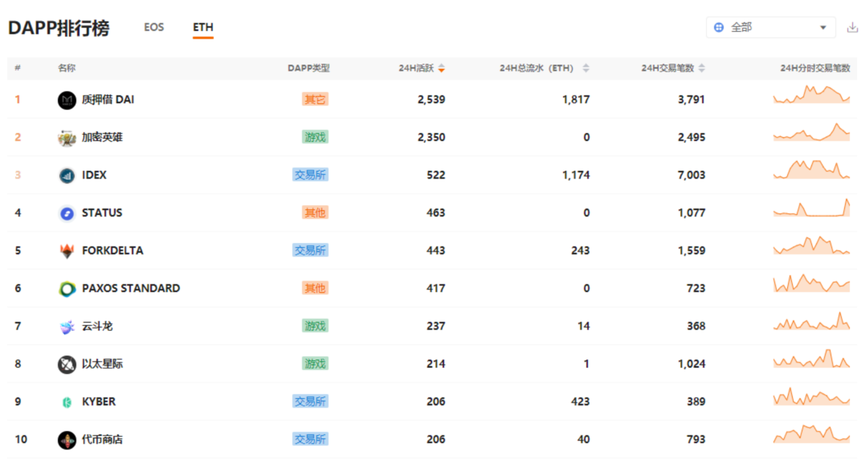The image size is (868, 462).
Task: Click the 1,559 transaction count
Action: tap(692, 250)
